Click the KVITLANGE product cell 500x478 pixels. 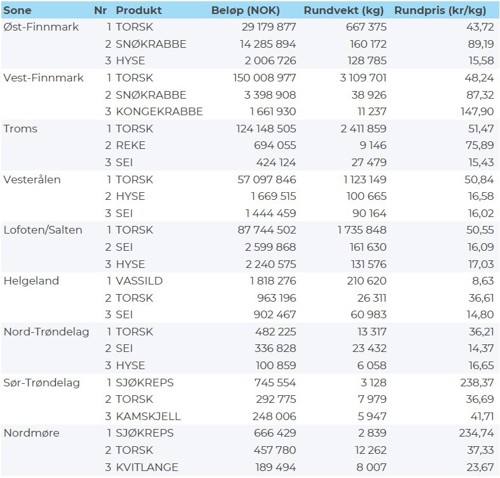[147, 467]
